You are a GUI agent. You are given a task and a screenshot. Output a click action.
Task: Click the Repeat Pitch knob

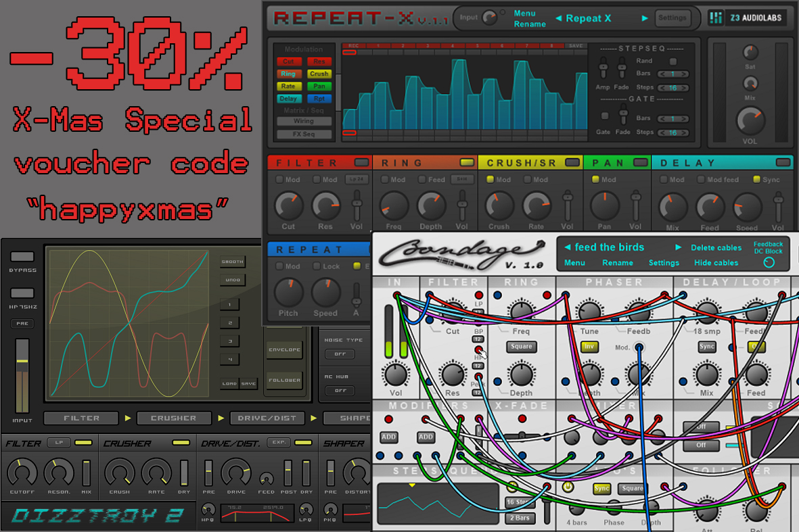(288, 292)
